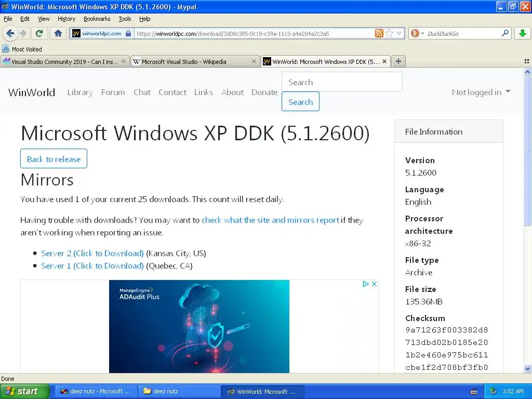Focus the WinWorld Search input field

point(342,82)
